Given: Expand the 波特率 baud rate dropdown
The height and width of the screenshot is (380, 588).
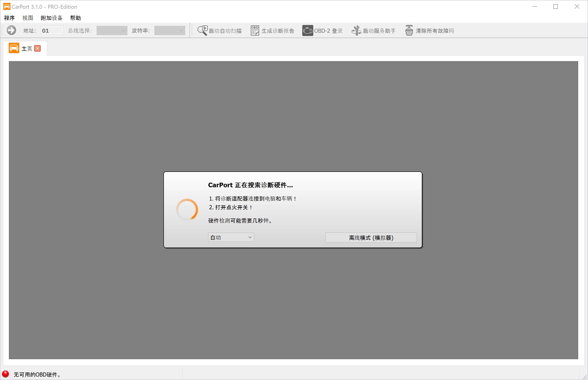Looking at the screenshot, I should (170, 30).
